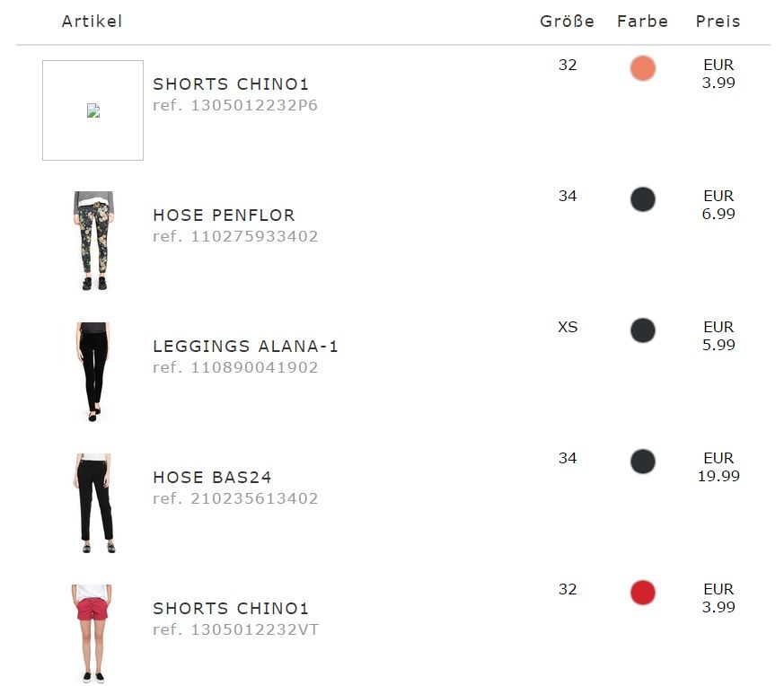
Task: Click the Größe column header
Action: [x=567, y=22]
